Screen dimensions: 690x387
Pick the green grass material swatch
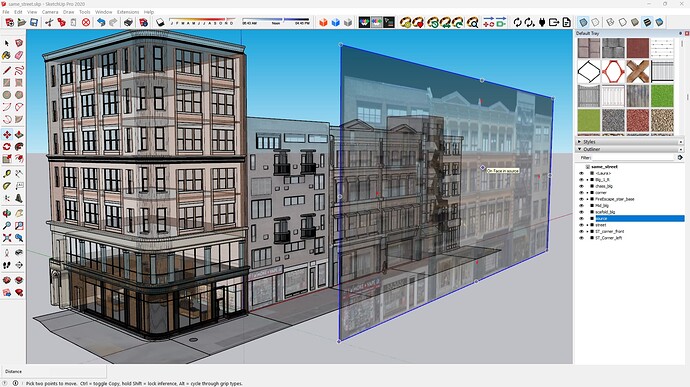662,96
